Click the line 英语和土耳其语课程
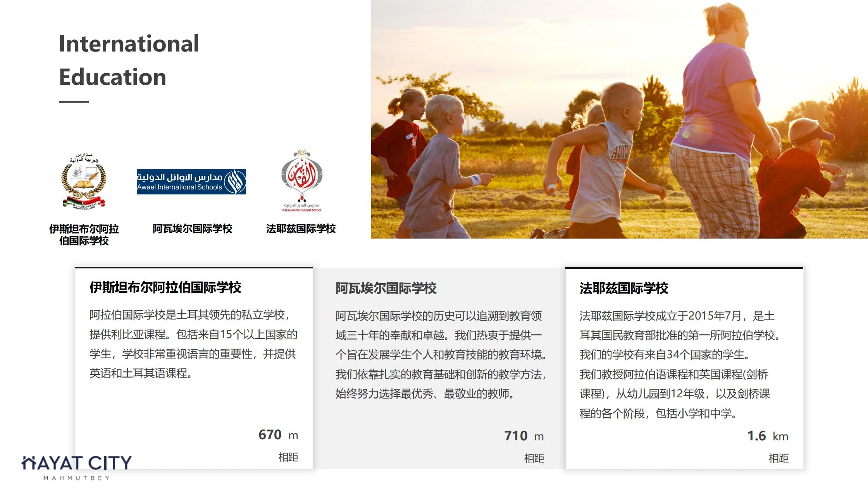Screen dimensions: 868x488 (x=141, y=373)
